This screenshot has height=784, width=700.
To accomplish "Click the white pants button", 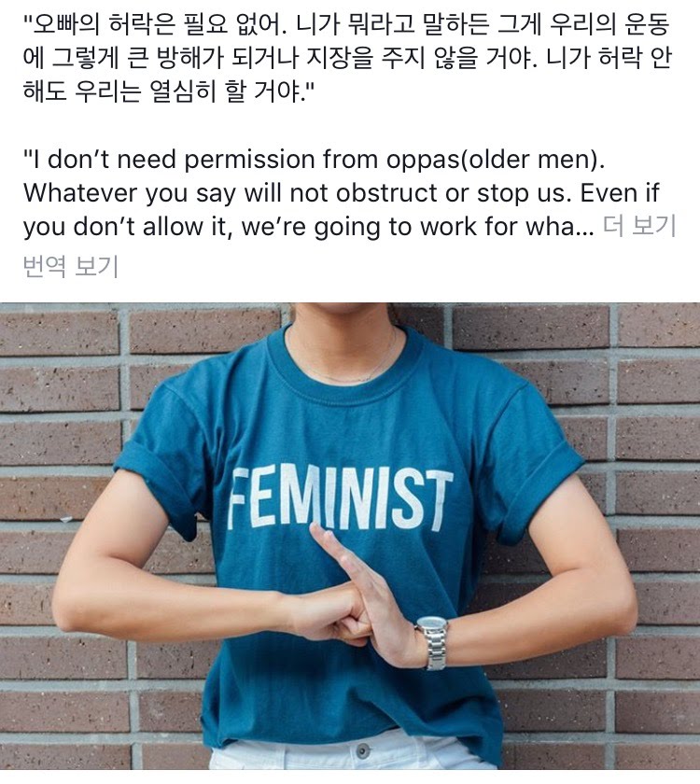I will pos(363,750).
